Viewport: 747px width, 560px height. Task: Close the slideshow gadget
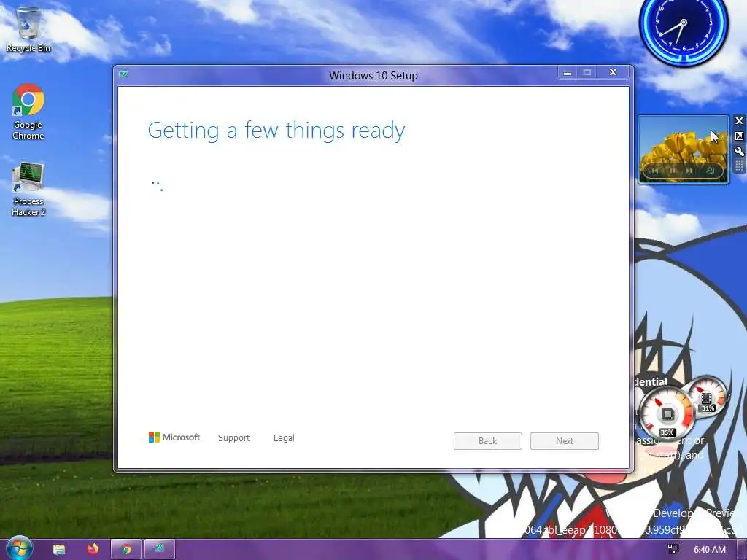tap(739, 121)
